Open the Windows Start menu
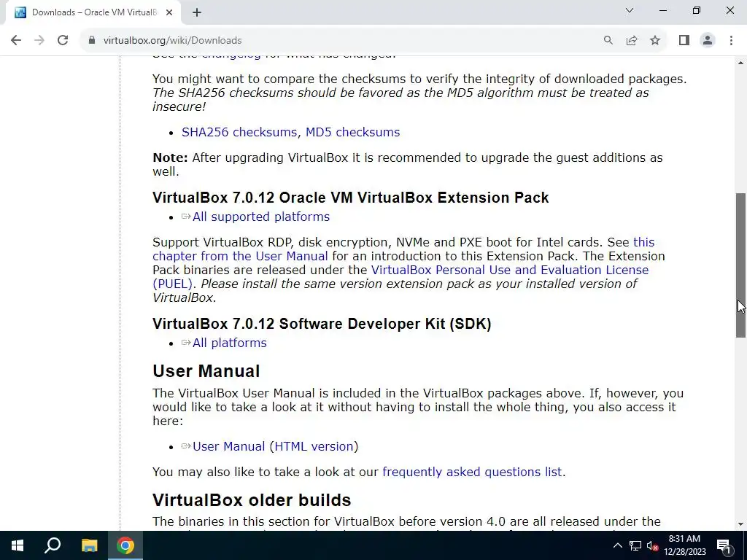Screen dimensions: 747x560 pyautogui.click(x=18, y=545)
